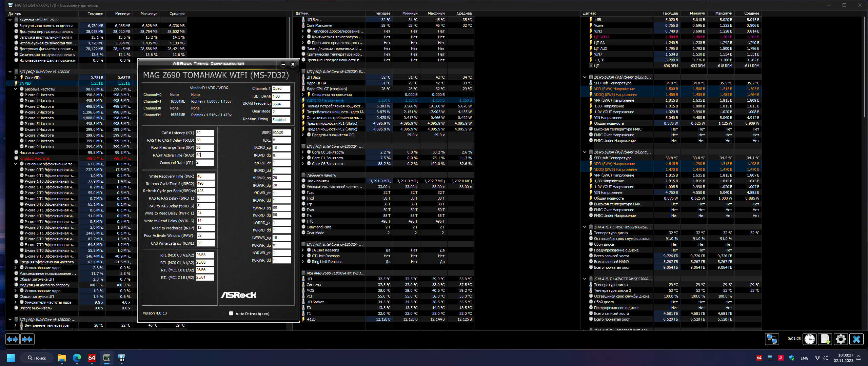
Task: Click the start-logging sheet icon
Action: coord(825,339)
